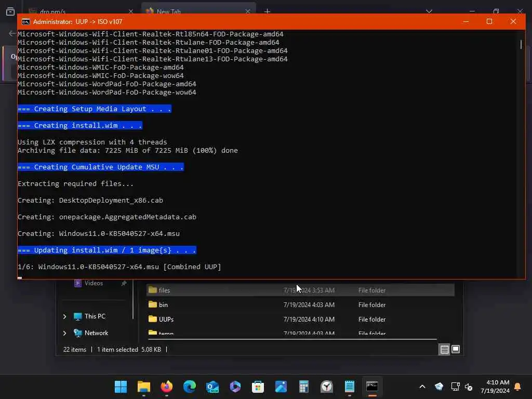The image size is (532, 399).
Task: Click the '22 items' status bar text
Action: 75,350
